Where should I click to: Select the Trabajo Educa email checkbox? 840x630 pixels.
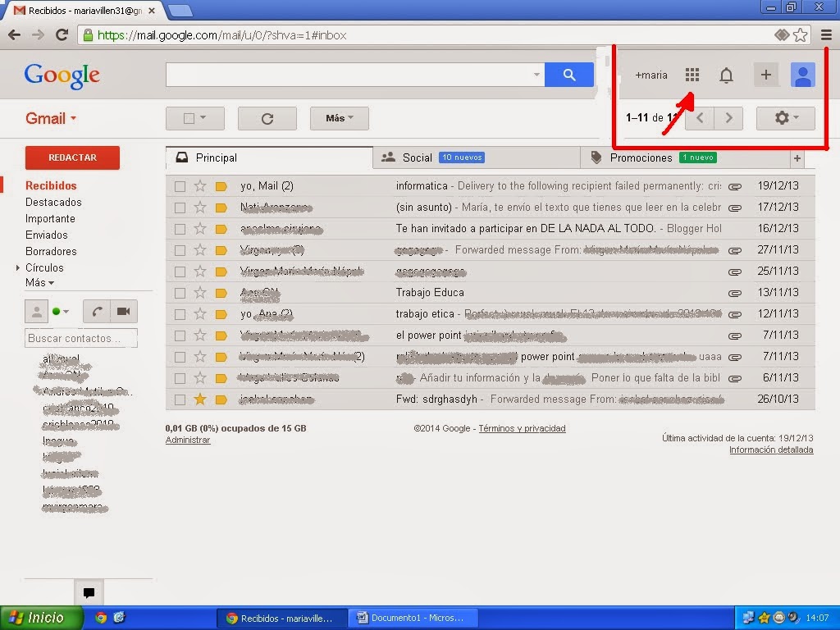180,293
